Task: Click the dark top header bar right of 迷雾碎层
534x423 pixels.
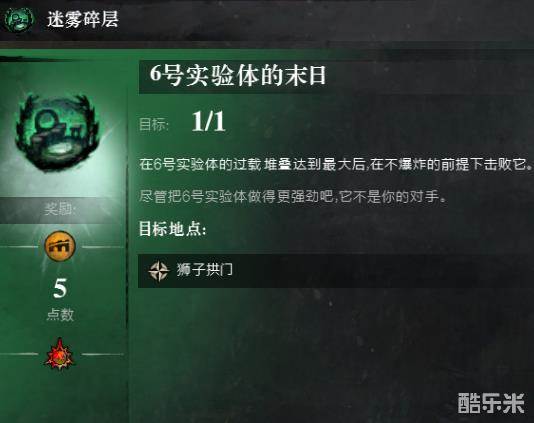Action: pyautogui.click(x=326, y=19)
